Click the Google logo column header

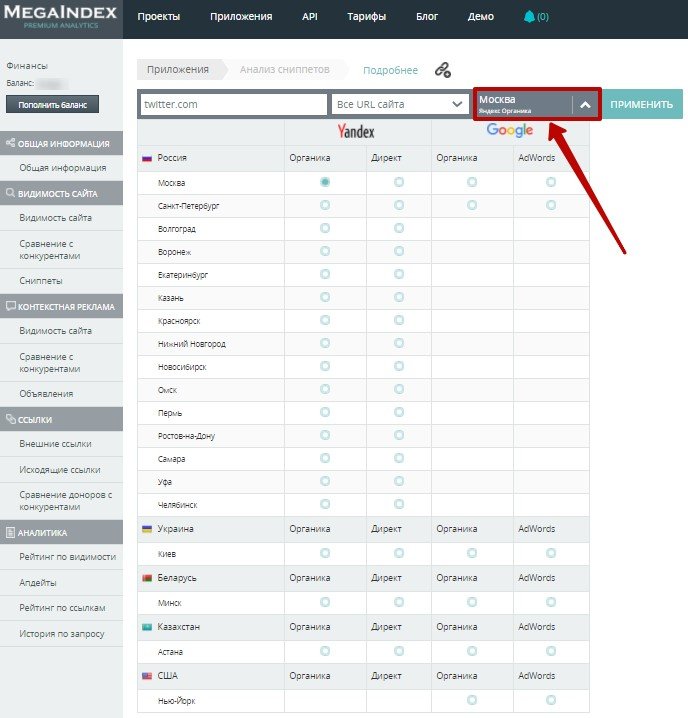pyautogui.click(x=509, y=131)
